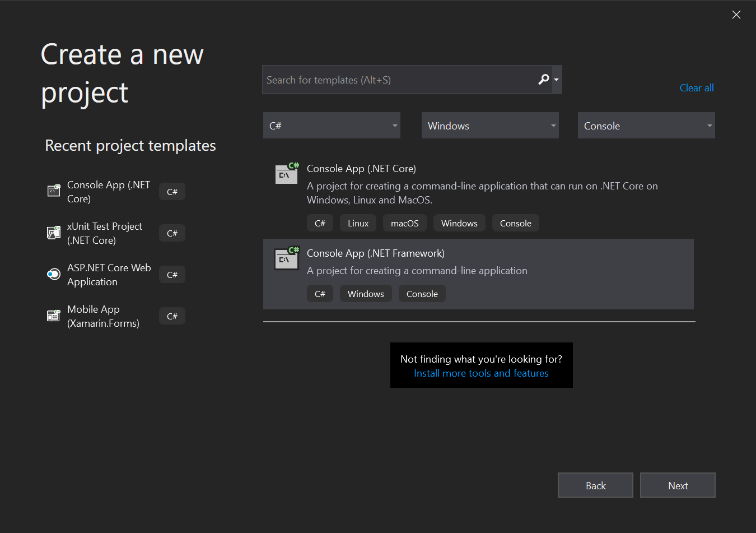Open search options dropdown arrow beside magnifier

click(x=556, y=80)
